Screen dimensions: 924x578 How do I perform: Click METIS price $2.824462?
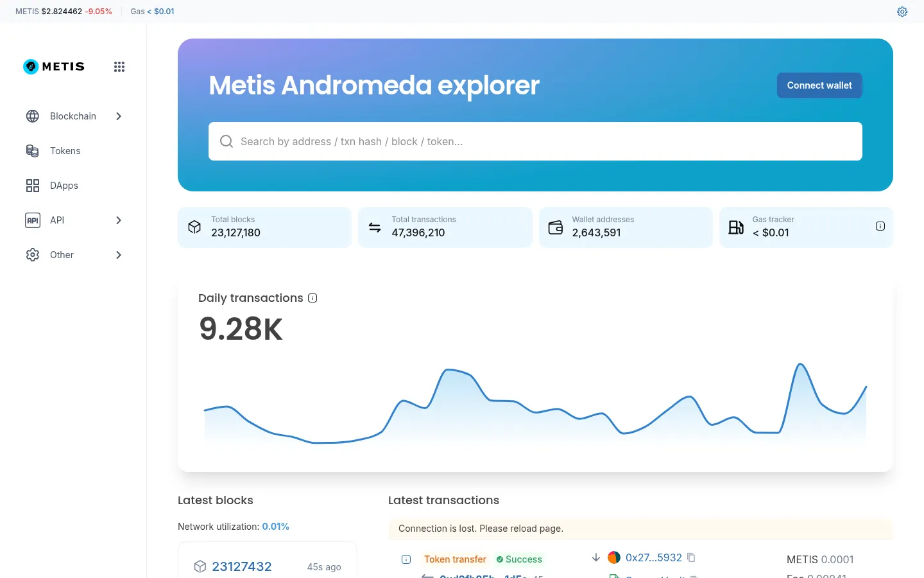coord(62,12)
